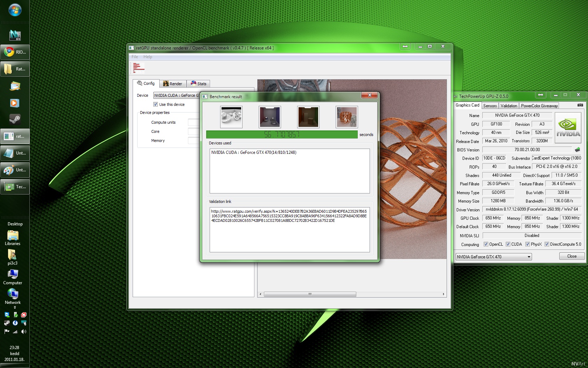Select the brown Cornell box thumbnail

308,117
